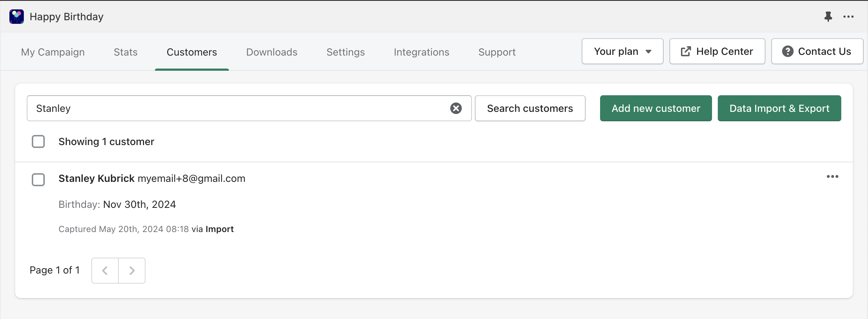
Task: Click Add new customer
Action: click(656, 108)
